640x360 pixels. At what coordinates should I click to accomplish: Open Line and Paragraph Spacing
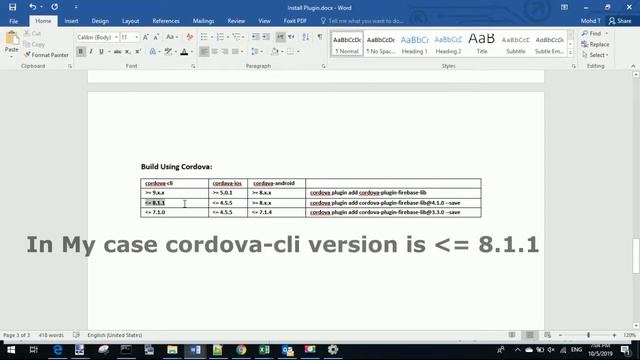point(255,51)
